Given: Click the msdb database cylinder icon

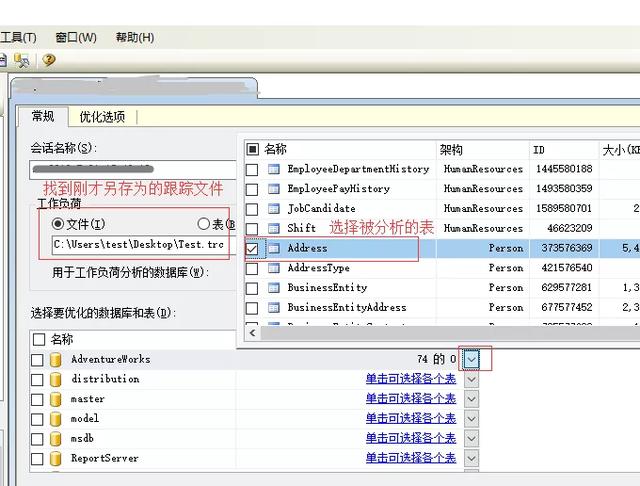Looking at the screenshot, I should click(x=56, y=439).
